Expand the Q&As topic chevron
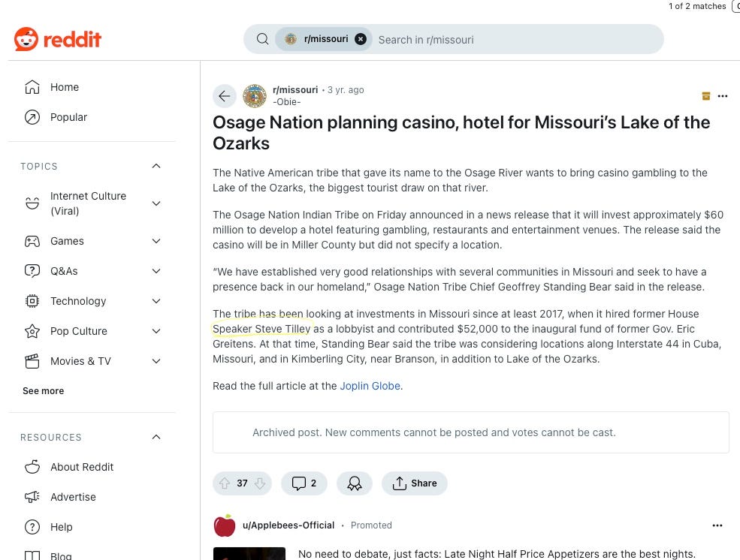The height and width of the screenshot is (560, 740). pos(156,272)
